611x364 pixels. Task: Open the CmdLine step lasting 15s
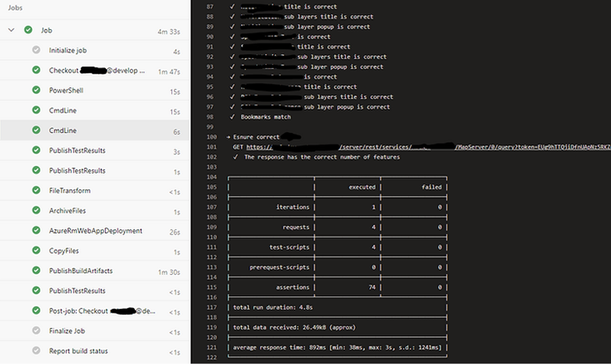[95, 110]
